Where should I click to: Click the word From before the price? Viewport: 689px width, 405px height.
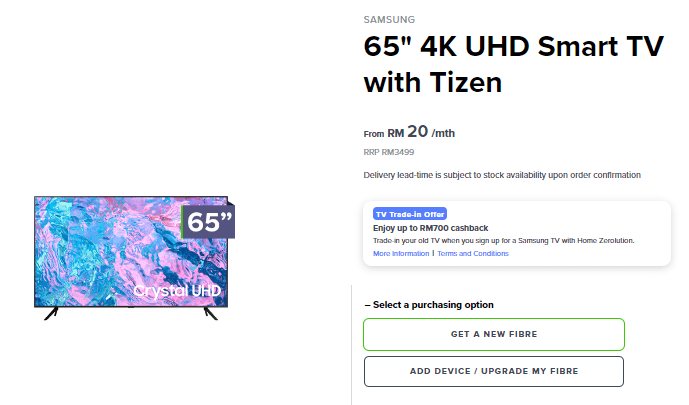coord(374,134)
